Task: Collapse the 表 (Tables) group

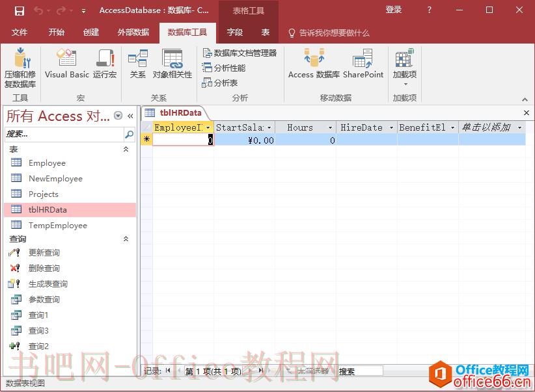Action: pyautogui.click(x=126, y=150)
